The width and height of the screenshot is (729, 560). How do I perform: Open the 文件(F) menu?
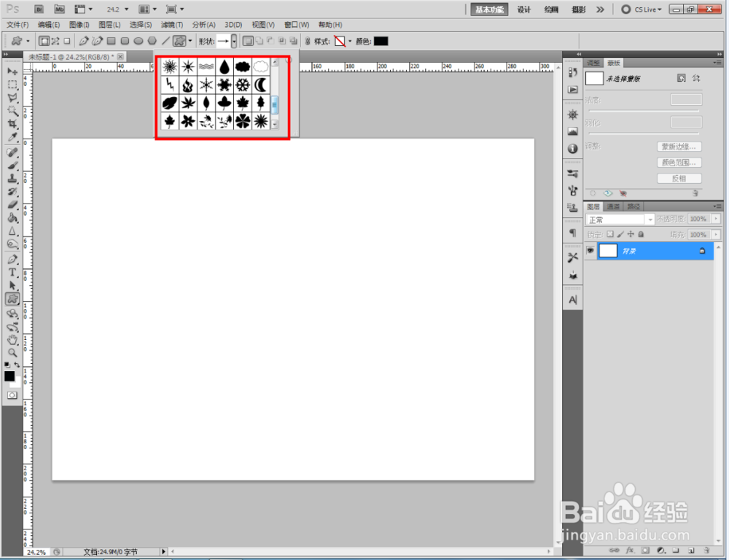coord(17,25)
